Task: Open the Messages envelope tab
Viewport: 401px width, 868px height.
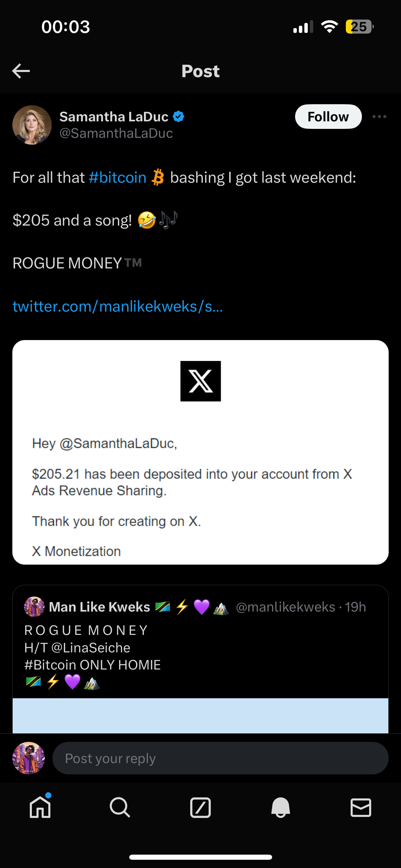Action: point(361,808)
